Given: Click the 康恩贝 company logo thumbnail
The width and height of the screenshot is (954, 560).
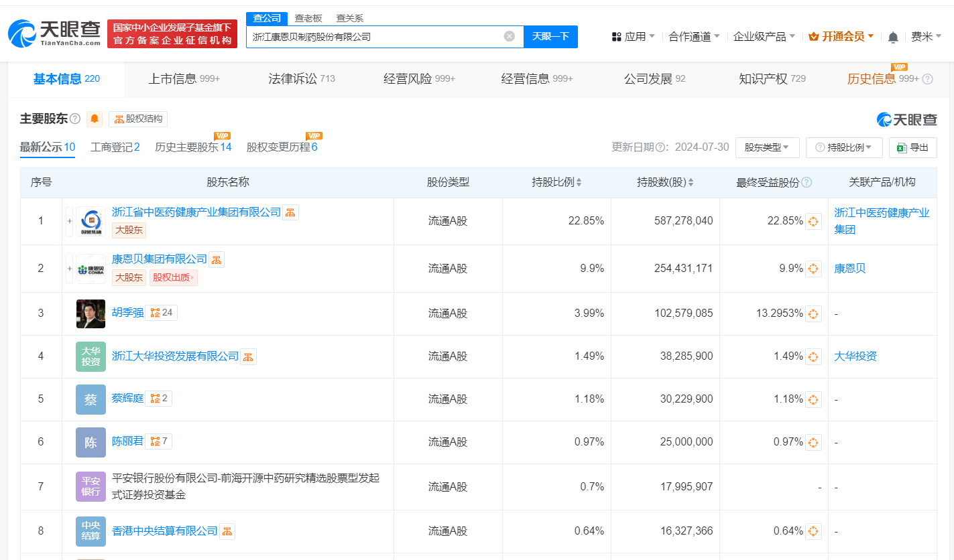Looking at the screenshot, I should coord(91,268).
